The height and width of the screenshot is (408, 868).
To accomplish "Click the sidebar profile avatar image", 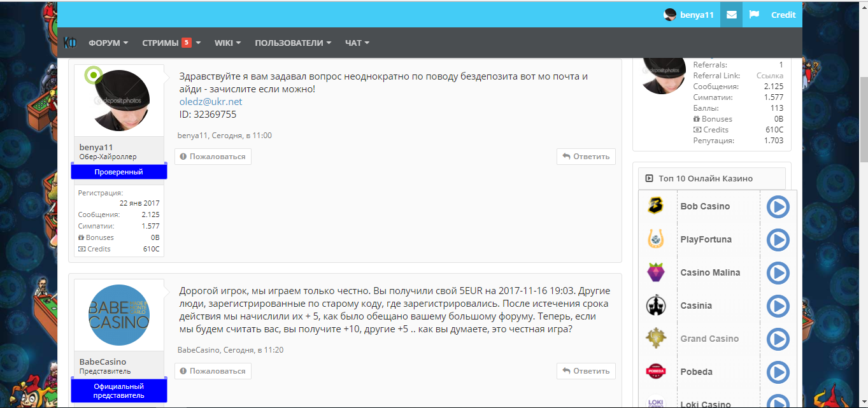I will pyautogui.click(x=664, y=75).
